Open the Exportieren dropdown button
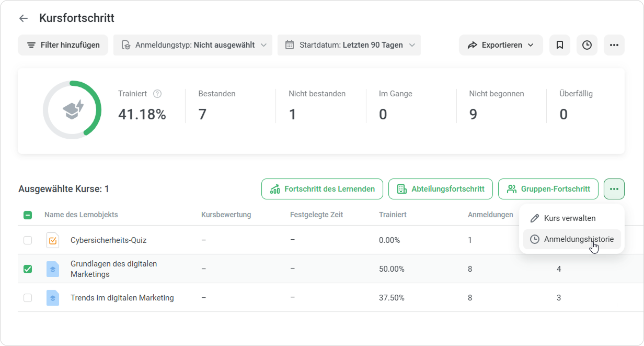This screenshot has height=346, width=644. [x=501, y=45]
